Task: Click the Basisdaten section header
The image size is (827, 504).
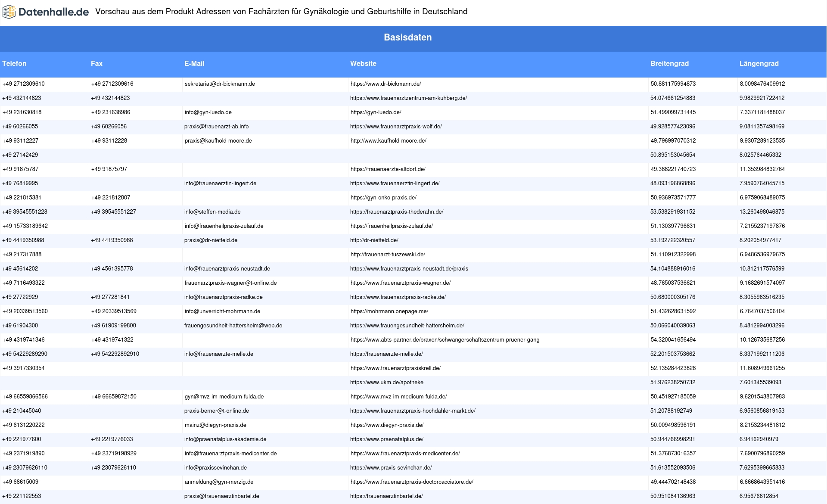Action: 407,37
